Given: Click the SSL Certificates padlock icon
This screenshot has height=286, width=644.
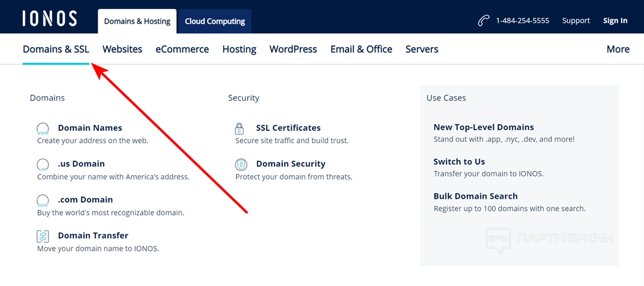Looking at the screenshot, I should (x=239, y=128).
